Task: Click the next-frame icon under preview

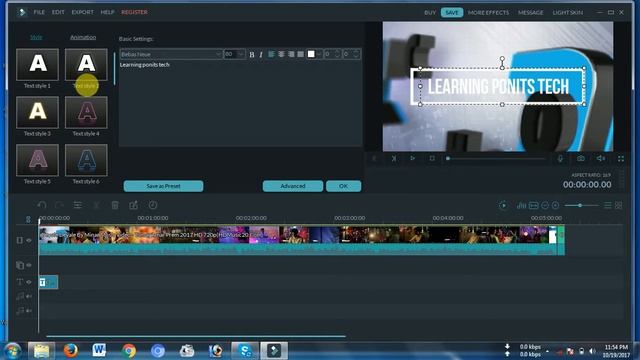Action: tap(394, 158)
